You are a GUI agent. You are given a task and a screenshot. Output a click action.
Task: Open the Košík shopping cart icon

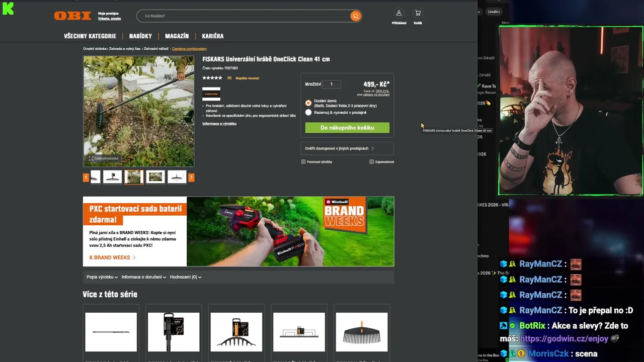(418, 13)
